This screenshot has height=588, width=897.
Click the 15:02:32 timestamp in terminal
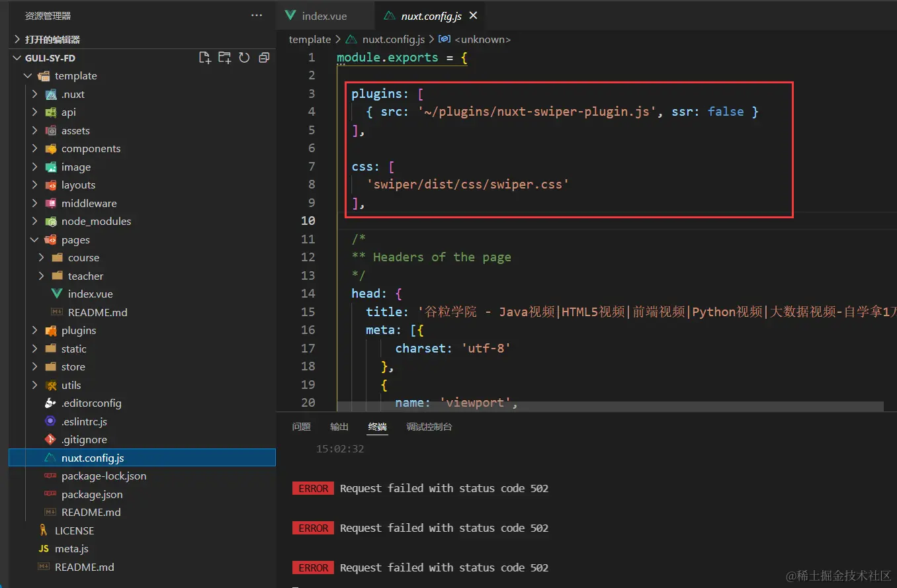click(x=340, y=449)
